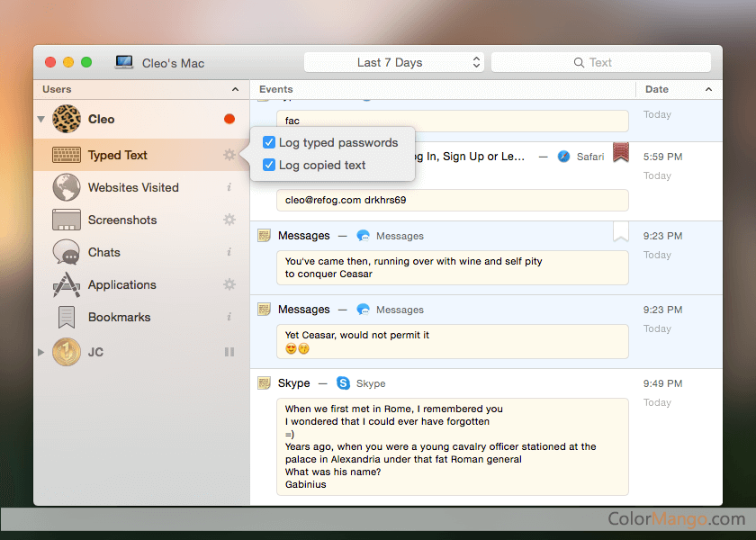
Task: Bookmark the 'You've came then' Messages event
Action: click(621, 231)
